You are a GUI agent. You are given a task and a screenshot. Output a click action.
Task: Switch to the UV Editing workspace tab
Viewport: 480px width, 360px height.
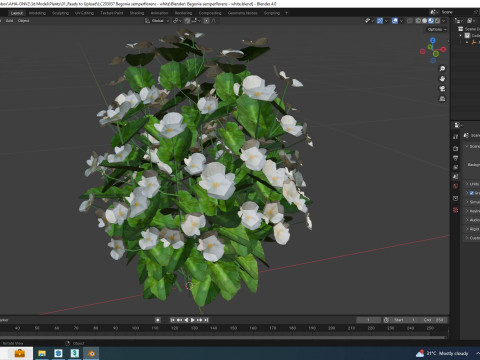84,13
